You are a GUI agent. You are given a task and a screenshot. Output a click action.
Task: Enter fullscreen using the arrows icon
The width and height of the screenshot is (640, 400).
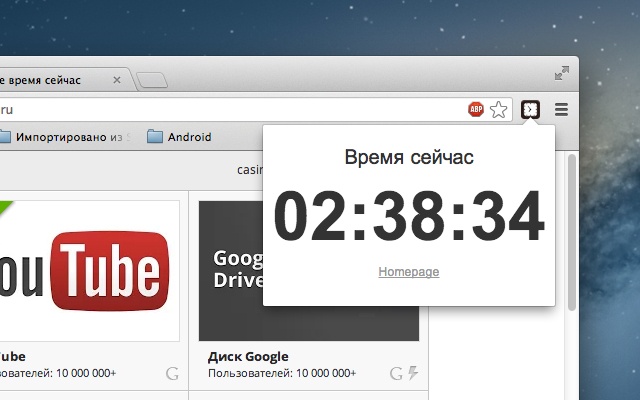click(562, 73)
